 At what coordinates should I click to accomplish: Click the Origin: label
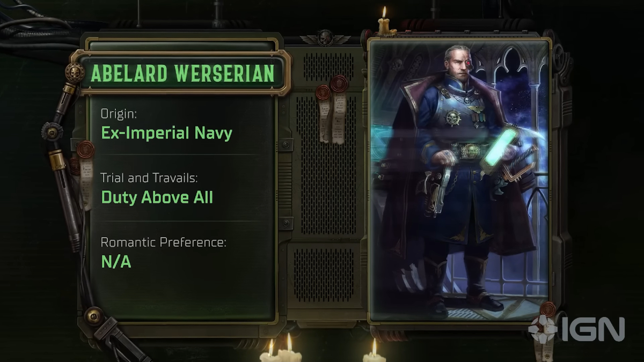119,114
